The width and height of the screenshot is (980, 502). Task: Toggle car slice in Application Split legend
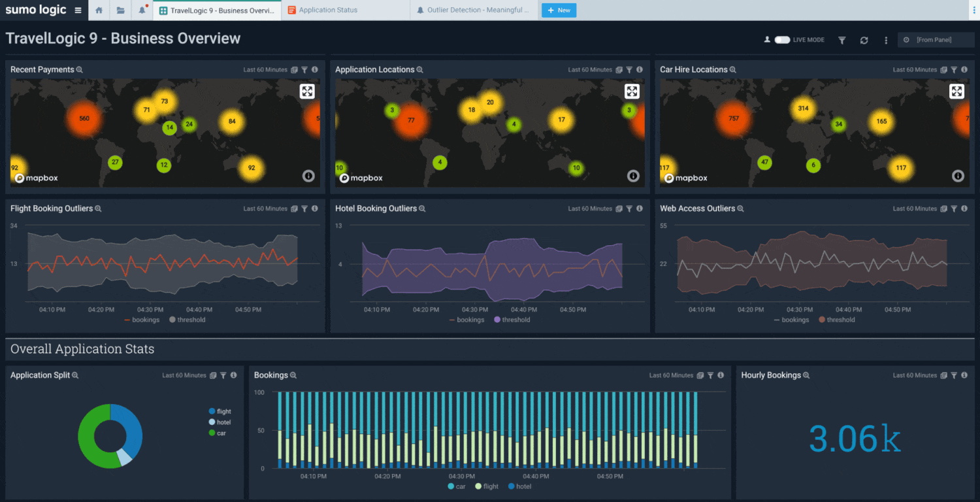click(x=218, y=433)
